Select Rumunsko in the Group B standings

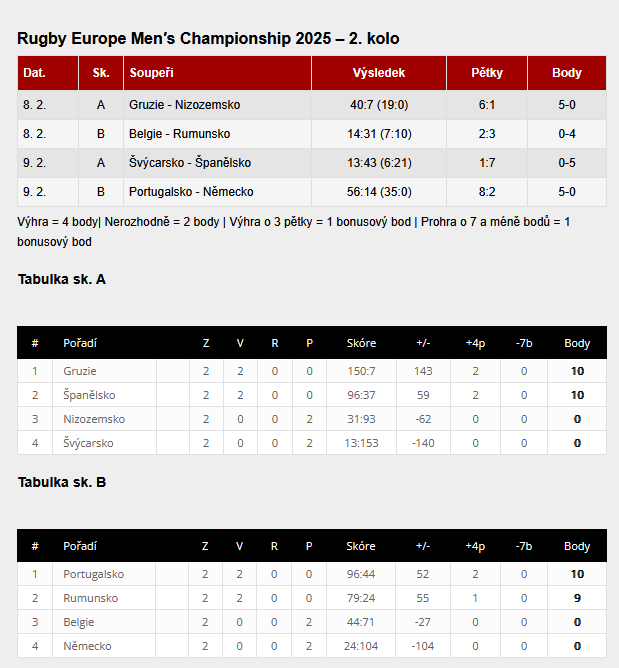[90, 598]
